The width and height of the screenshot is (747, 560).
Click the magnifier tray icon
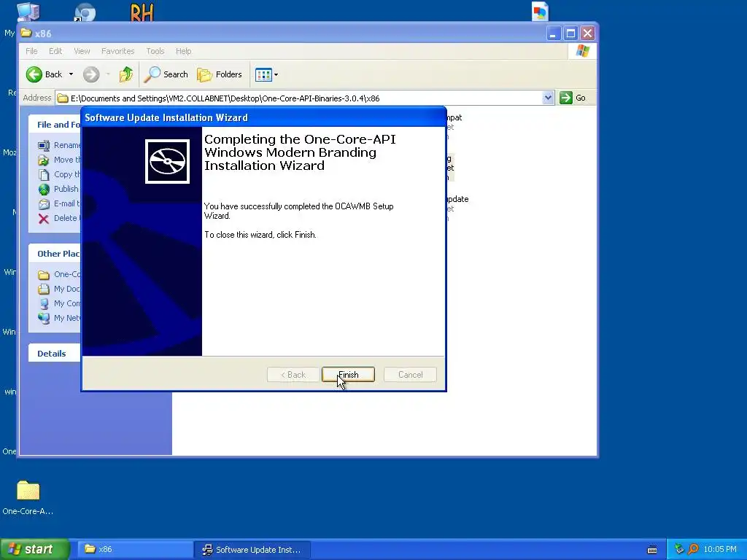point(693,549)
